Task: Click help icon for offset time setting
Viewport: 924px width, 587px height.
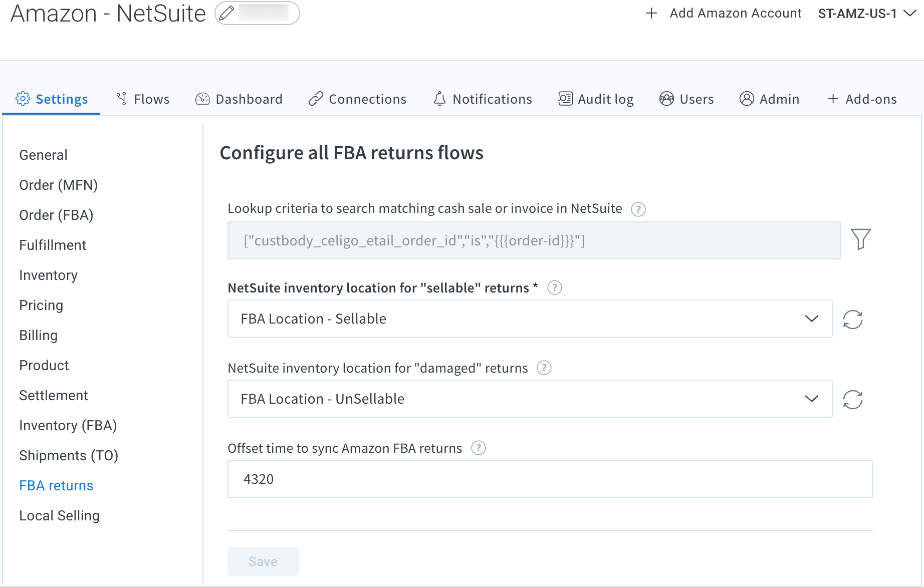Action: pos(478,448)
